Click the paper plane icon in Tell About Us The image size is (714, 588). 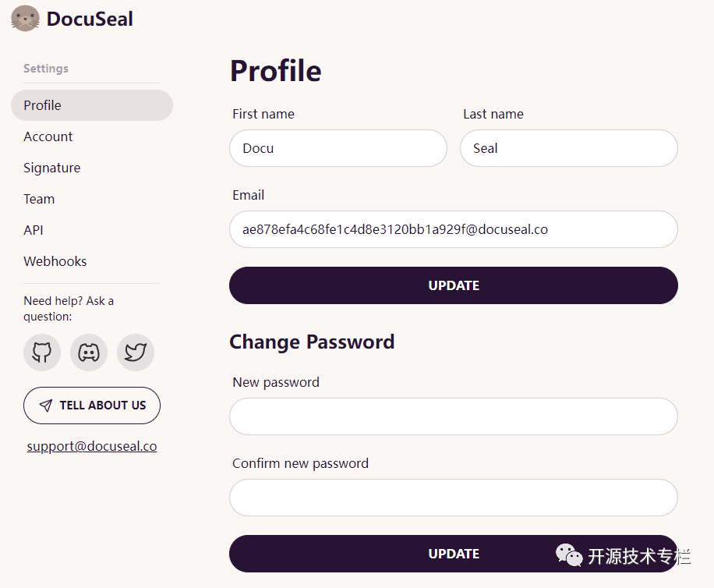pyautogui.click(x=45, y=406)
